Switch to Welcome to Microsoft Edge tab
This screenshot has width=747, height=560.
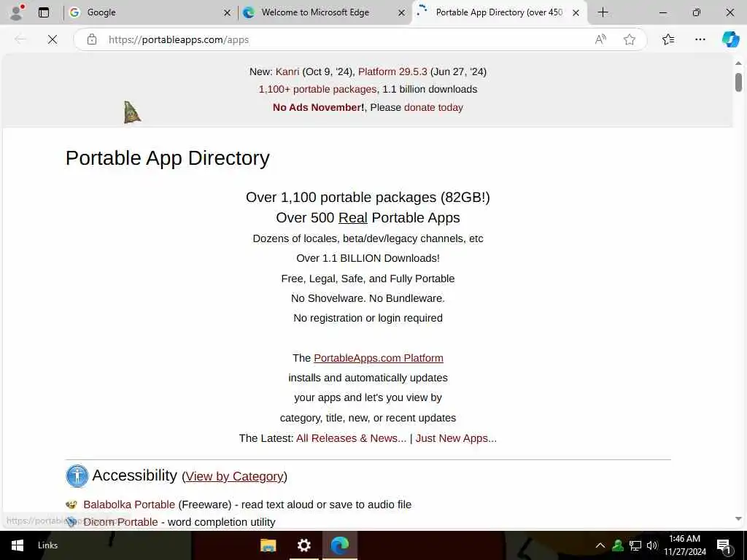[325, 12]
